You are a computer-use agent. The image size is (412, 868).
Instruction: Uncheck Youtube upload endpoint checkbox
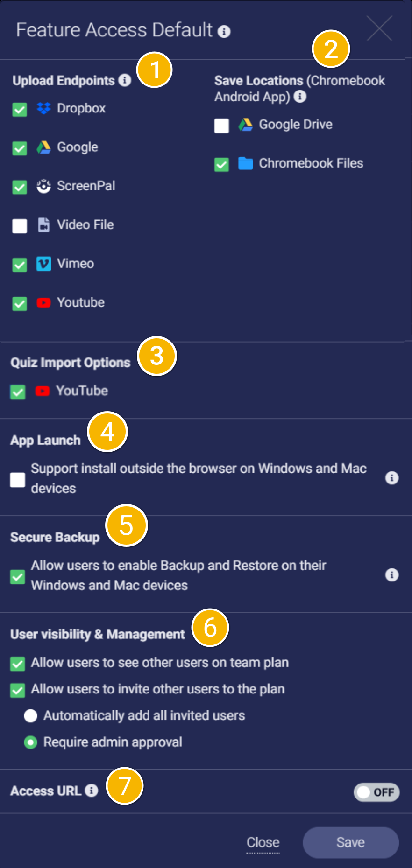[x=20, y=304]
